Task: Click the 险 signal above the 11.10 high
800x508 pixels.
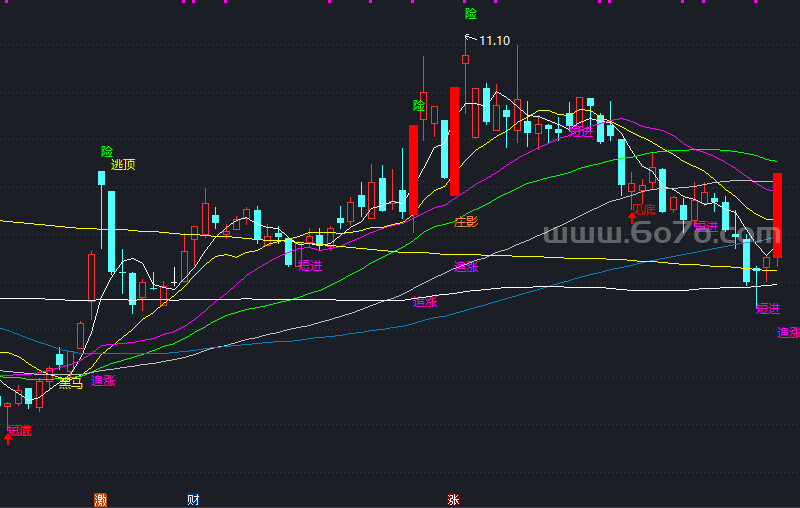Action: pos(471,14)
